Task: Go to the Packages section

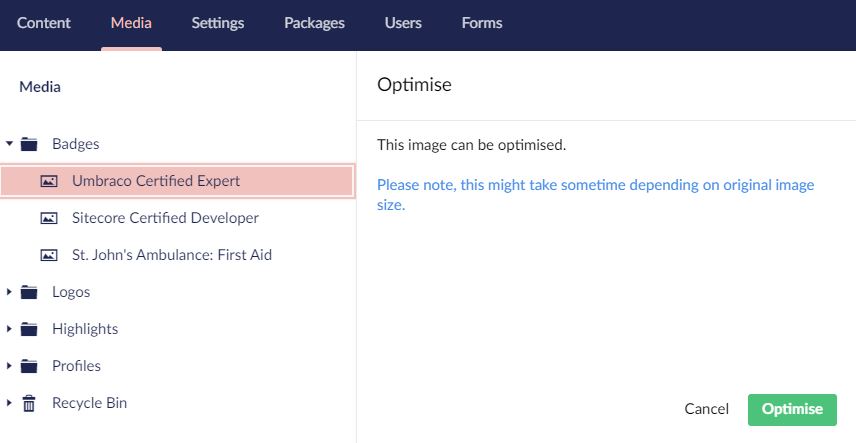Action: point(314,23)
